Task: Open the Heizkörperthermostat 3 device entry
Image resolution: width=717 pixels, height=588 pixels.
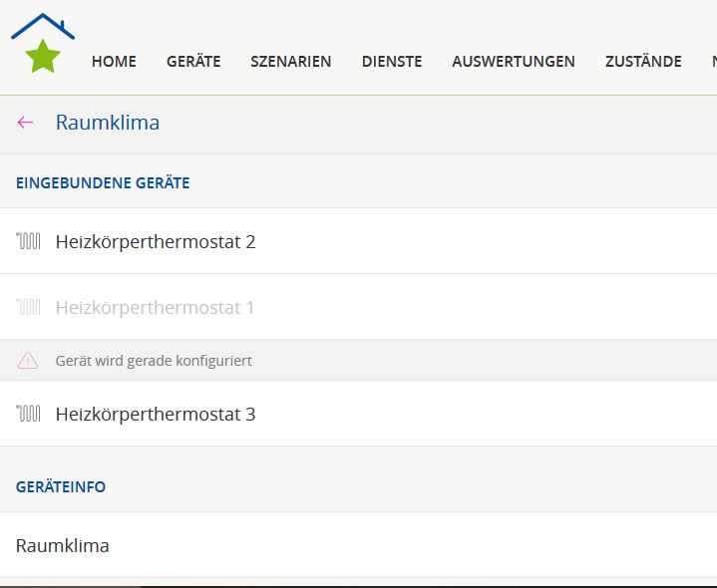Action: coord(156,414)
